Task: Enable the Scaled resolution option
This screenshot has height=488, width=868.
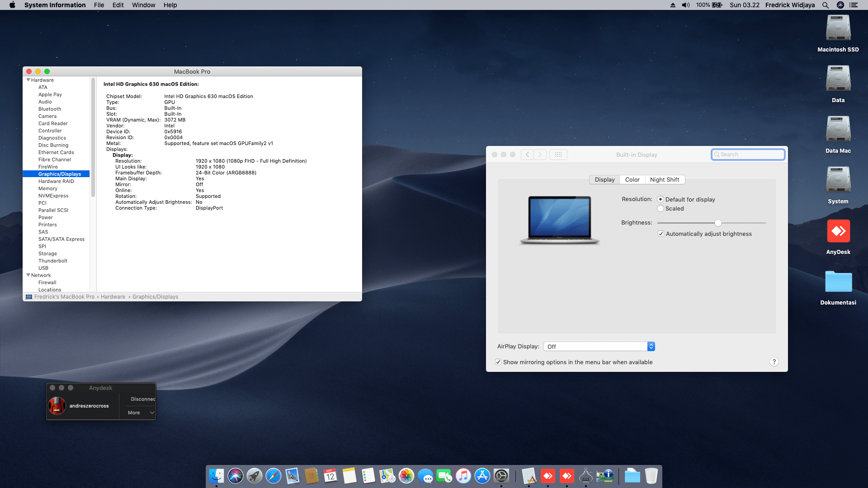Action: [660, 208]
